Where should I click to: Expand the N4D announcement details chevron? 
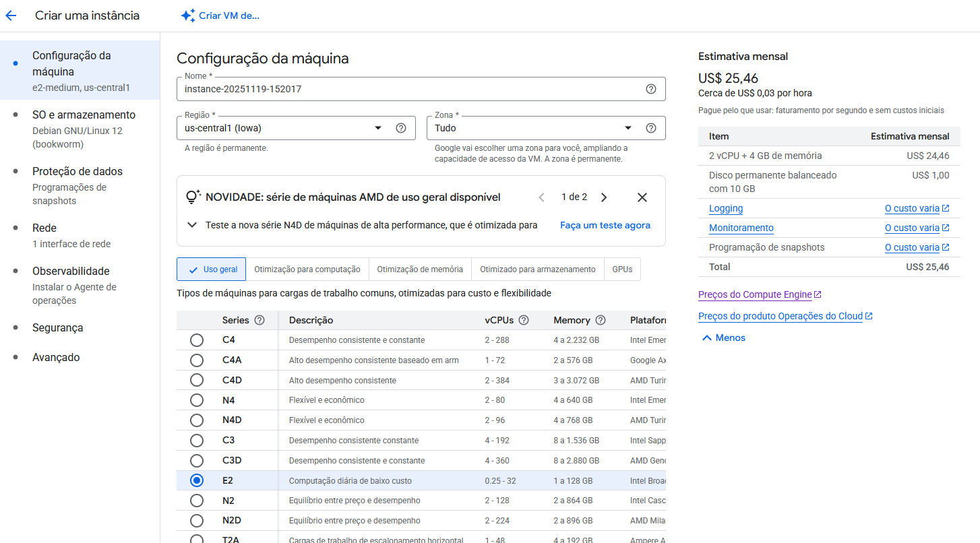point(192,225)
